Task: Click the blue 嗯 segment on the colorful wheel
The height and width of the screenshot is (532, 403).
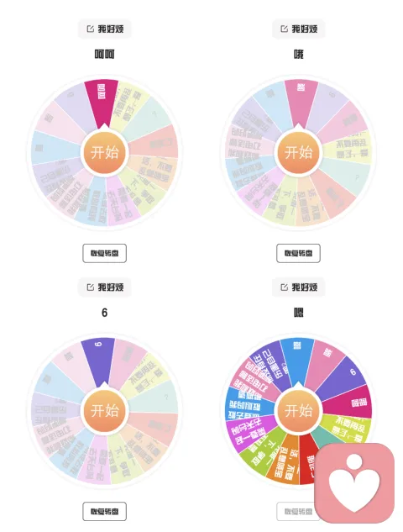Action: (297, 358)
